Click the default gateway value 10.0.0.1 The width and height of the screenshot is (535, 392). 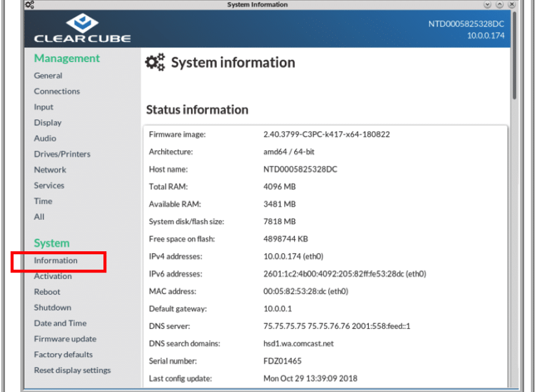277,309
